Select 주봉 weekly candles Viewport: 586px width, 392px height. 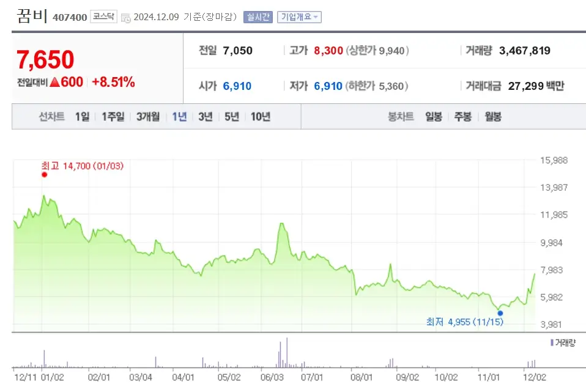463,116
